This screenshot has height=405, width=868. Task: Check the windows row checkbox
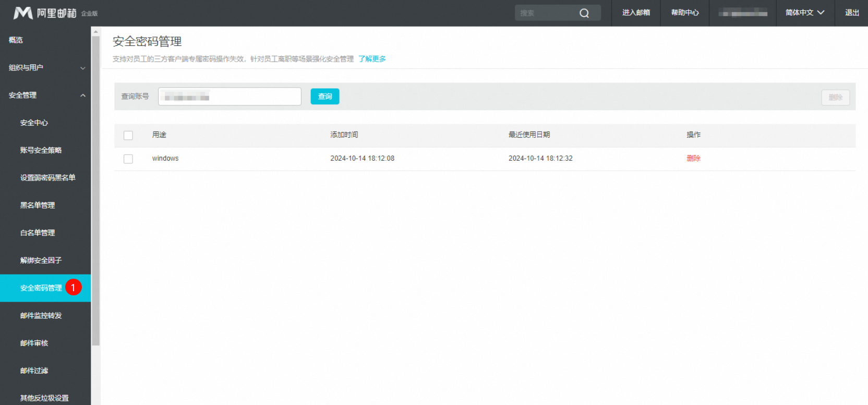tap(128, 159)
